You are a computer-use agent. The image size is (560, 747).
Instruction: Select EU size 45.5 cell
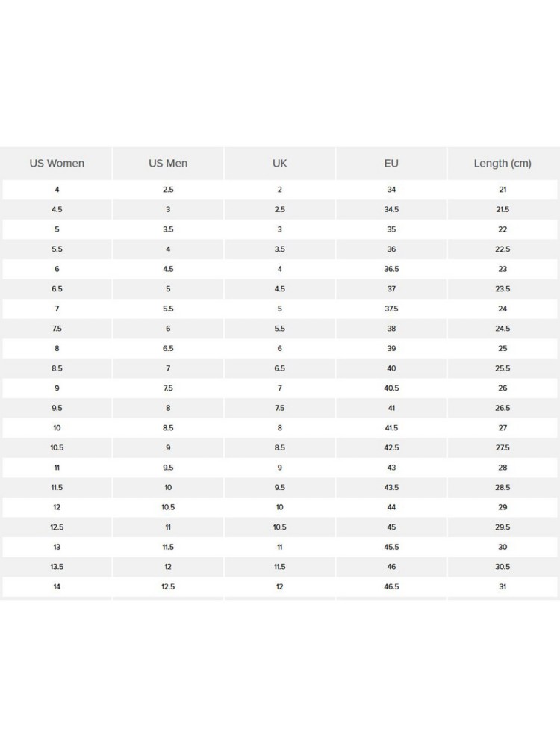391,547
